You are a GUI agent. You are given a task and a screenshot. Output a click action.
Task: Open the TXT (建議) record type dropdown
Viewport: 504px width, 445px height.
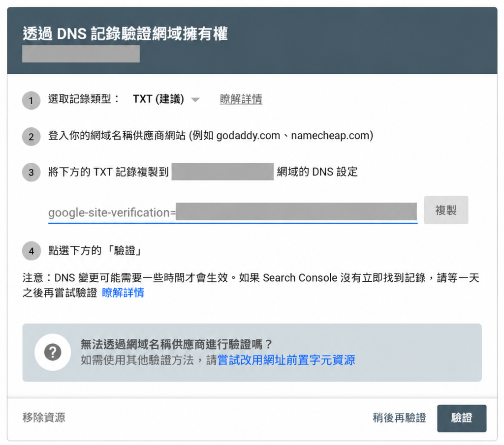[166, 99]
